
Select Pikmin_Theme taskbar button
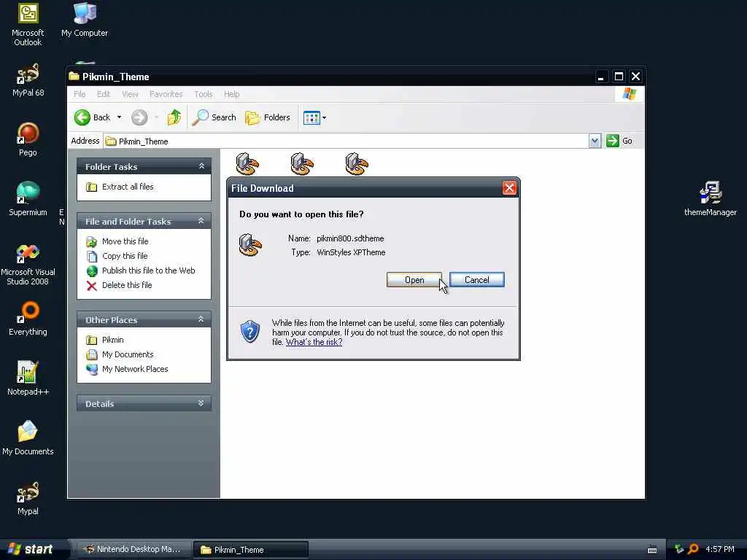click(x=251, y=550)
